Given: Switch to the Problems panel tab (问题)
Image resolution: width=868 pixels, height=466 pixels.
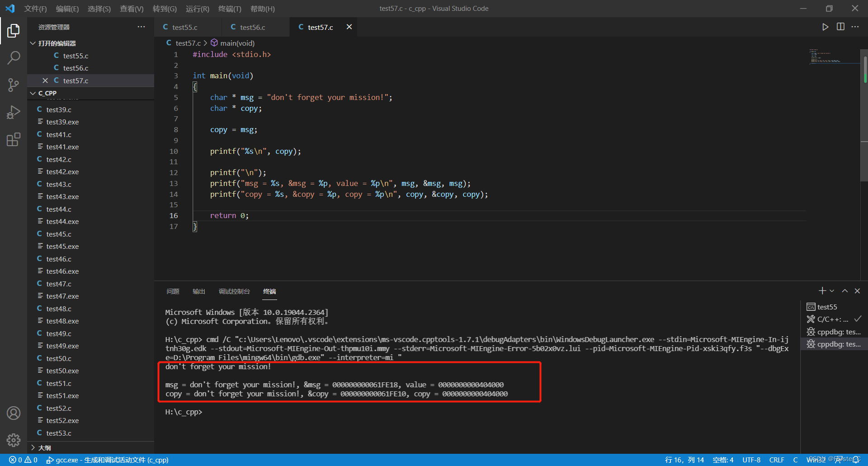Looking at the screenshot, I should coord(173,291).
